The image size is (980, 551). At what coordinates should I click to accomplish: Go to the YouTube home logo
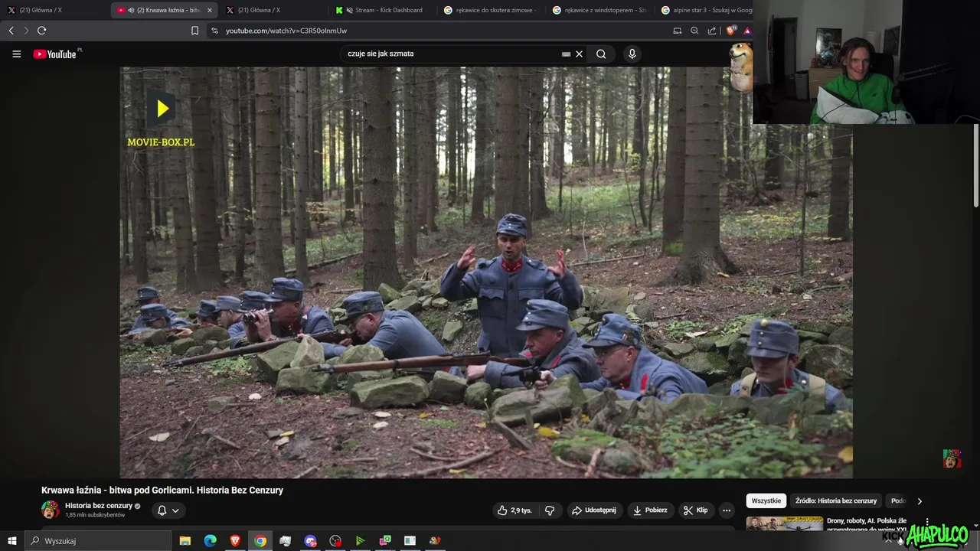pyautogui.click(x=55, y=54)
